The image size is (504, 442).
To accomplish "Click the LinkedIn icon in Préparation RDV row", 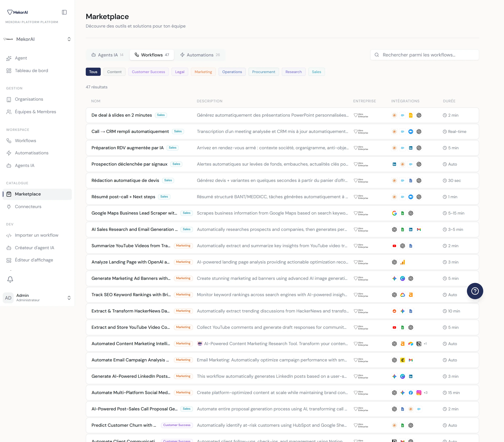I will click(x=411, y=148).
